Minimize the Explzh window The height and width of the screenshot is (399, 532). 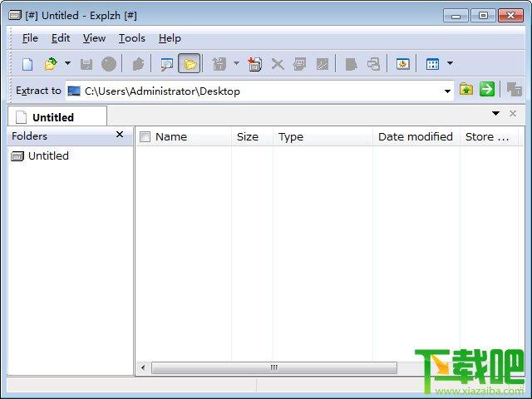[456, 16]
